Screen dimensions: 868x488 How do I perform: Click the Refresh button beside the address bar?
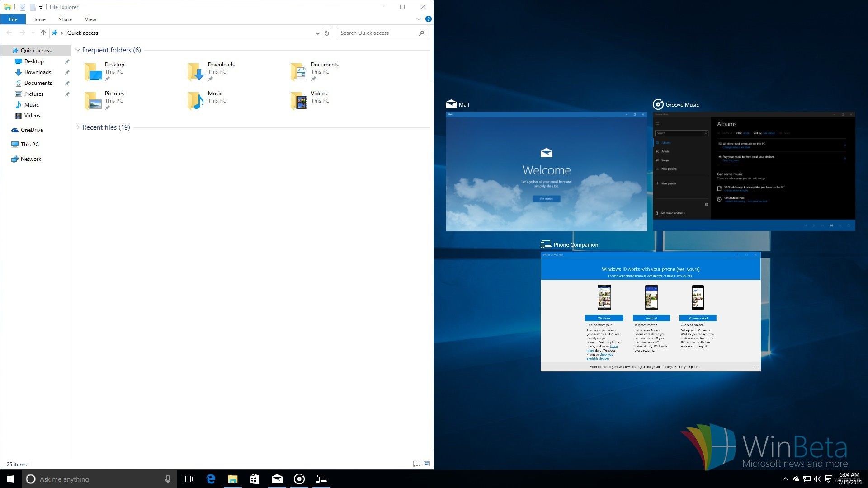click(x=327, y=33)
